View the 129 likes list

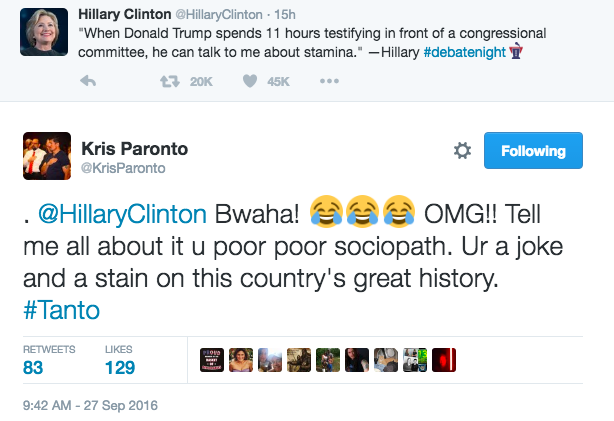coord(120,360)
